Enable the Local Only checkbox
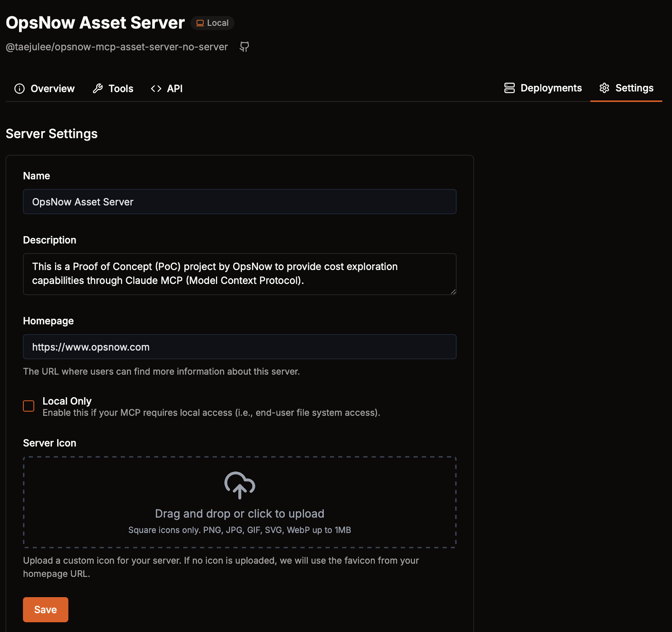The image size is (672, 632). [x=29, y=406]
